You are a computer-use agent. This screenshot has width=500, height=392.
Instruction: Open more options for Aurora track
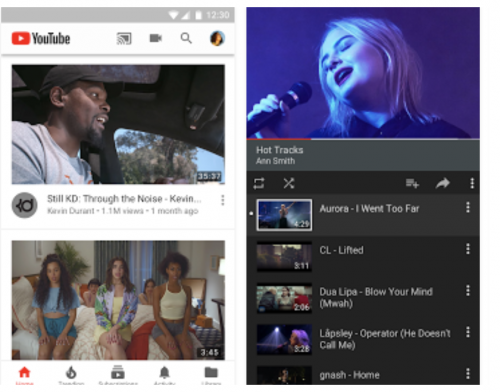tap(468, 207)
